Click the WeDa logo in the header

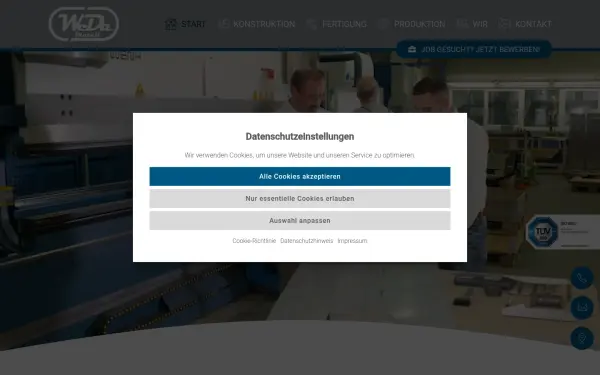[84, 24]
